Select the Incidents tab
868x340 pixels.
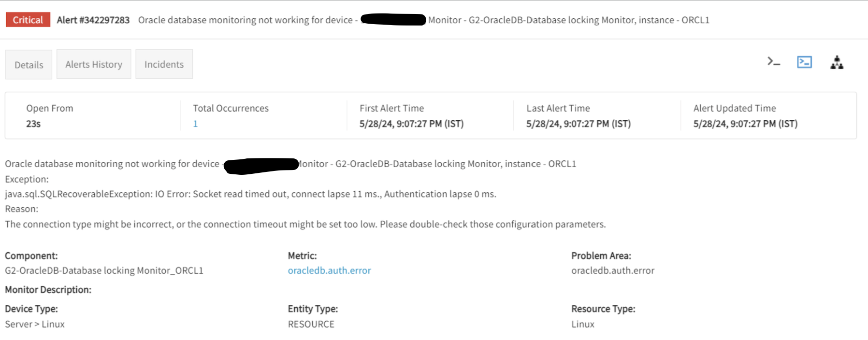pyautogui.click(x=164, y=64)
